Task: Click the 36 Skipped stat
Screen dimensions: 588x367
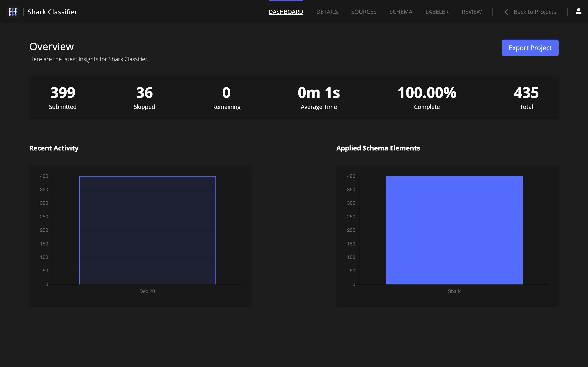Action: (x=144, y=97)
